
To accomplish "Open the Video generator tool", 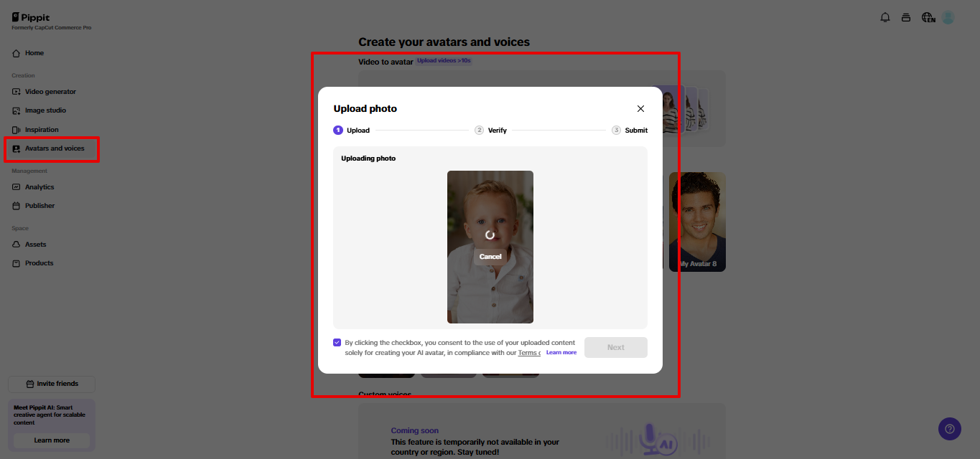I will point(50,91).
